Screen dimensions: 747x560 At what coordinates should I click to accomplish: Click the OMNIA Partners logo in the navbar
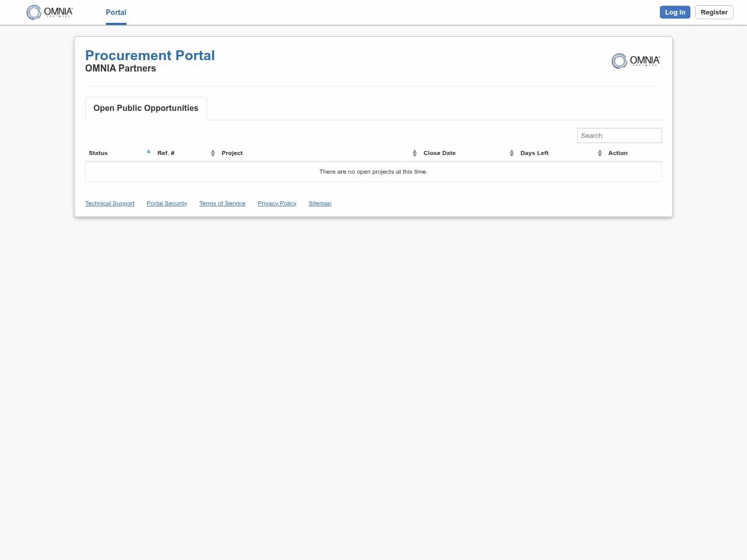[x=50, y=12]
